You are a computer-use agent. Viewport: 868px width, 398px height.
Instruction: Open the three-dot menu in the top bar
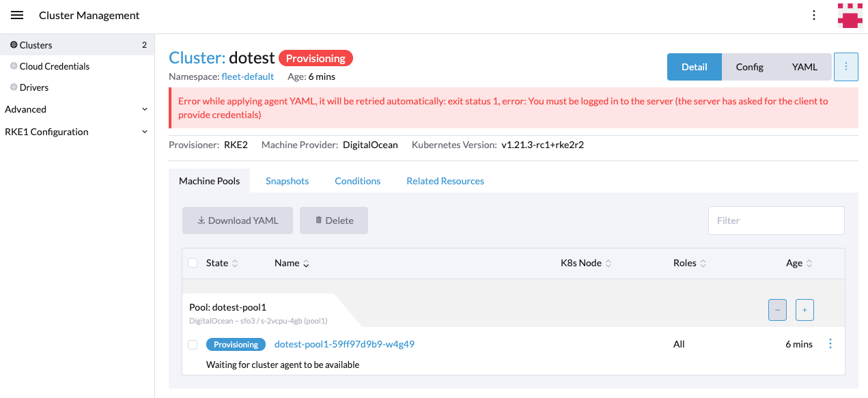814,15
